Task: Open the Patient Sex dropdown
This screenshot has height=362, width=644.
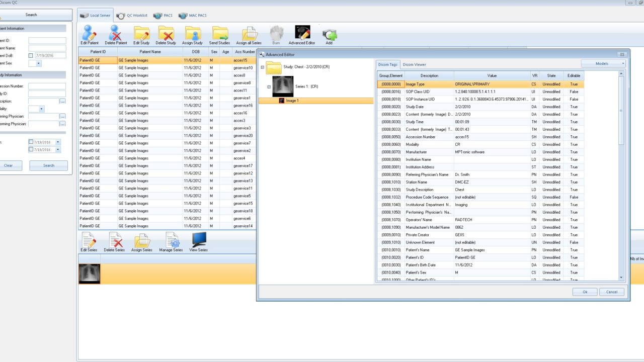Action: tap(38, 63)
